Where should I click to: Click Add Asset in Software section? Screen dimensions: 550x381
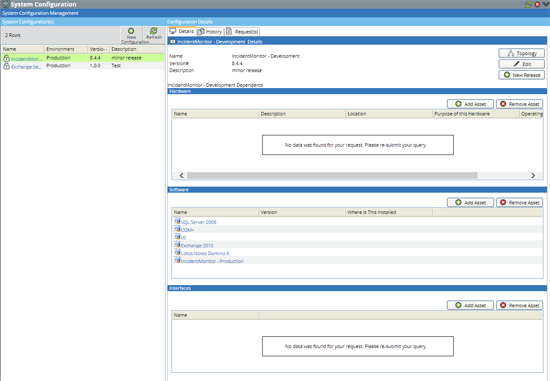[470, 203]
